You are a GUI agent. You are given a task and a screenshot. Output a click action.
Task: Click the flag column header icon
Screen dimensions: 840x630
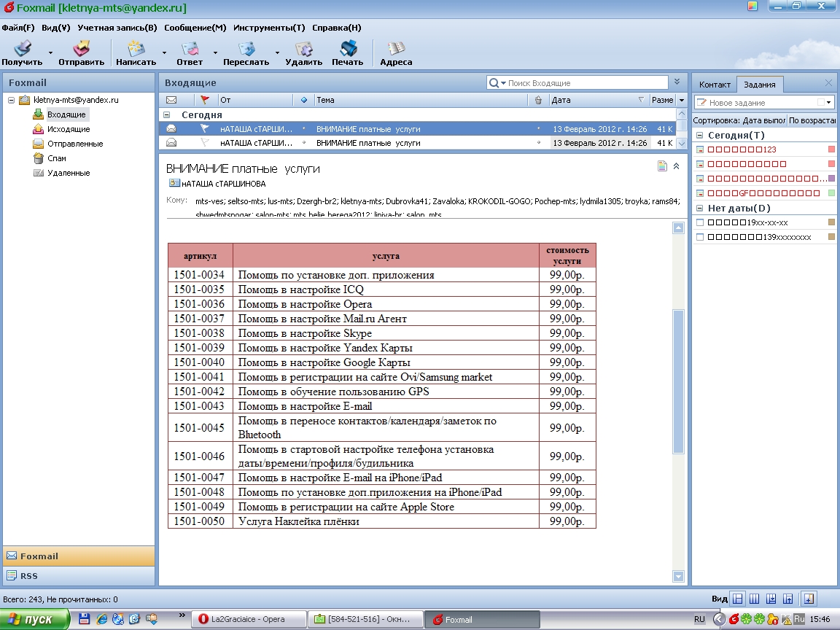(x=205, y=100)
